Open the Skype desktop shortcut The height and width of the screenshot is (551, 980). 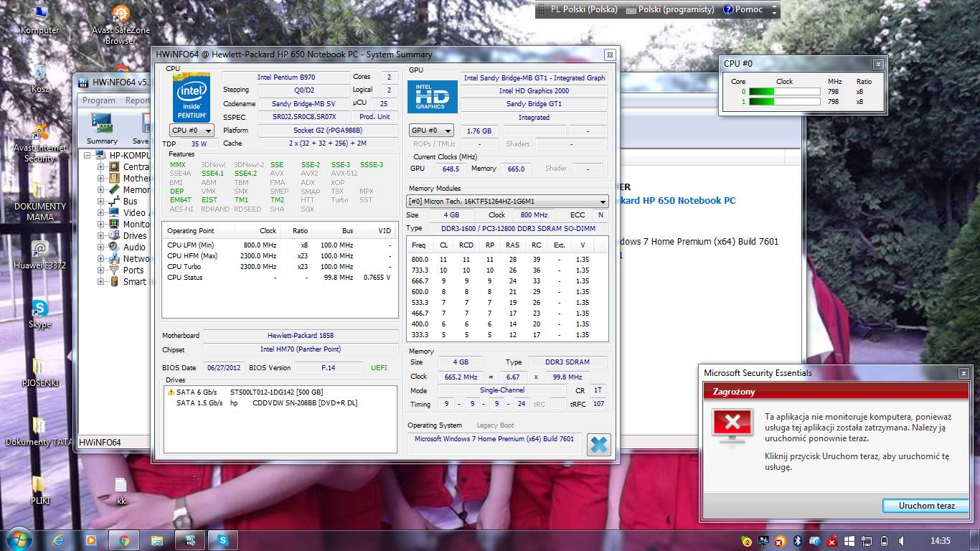coord(39,314)
